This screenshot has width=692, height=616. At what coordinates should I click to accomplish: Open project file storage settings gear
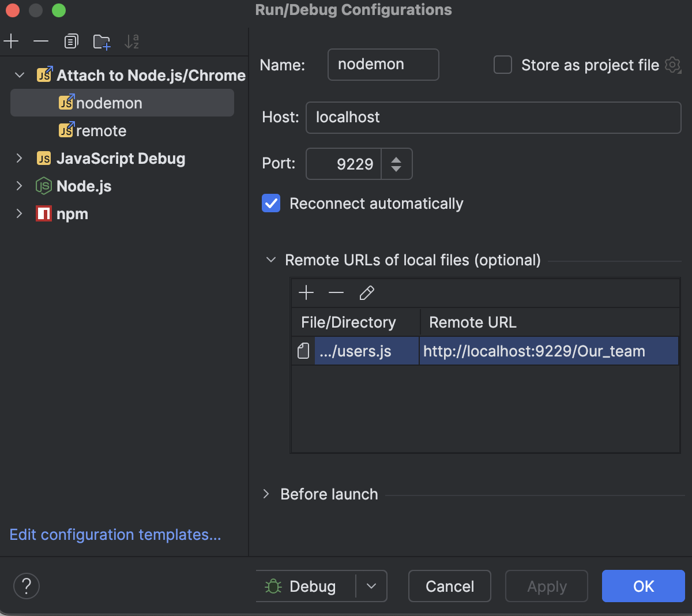672,65
